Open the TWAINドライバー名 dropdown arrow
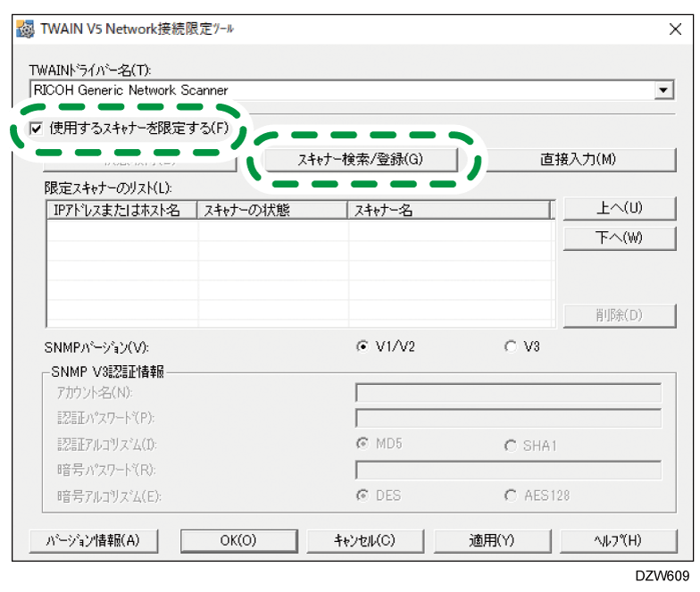The width and height of the screenshot is (700, 592). coord(662,90)
